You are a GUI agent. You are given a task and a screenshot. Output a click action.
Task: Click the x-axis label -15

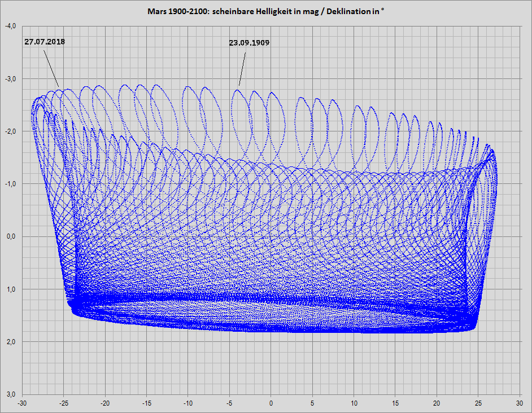tap(146, 403)
